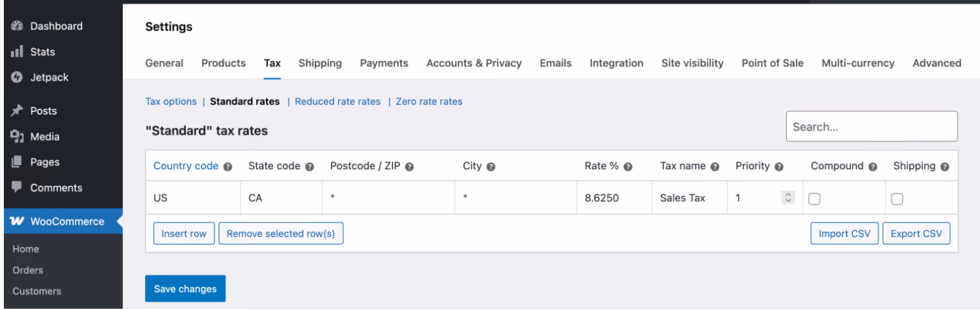980x310 pixels.
Task: Toggle Shipping checkbox for Sales Tax row
Action: 897,199
